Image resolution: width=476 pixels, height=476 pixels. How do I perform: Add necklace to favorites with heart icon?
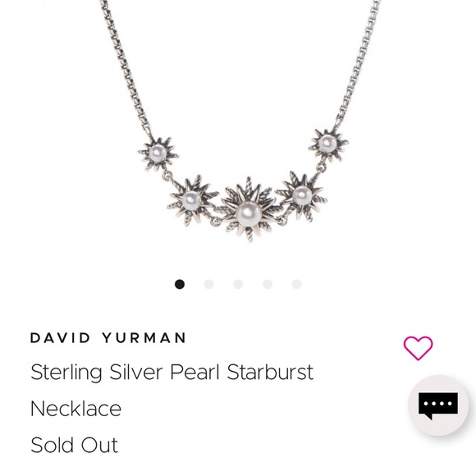[418, 348]
